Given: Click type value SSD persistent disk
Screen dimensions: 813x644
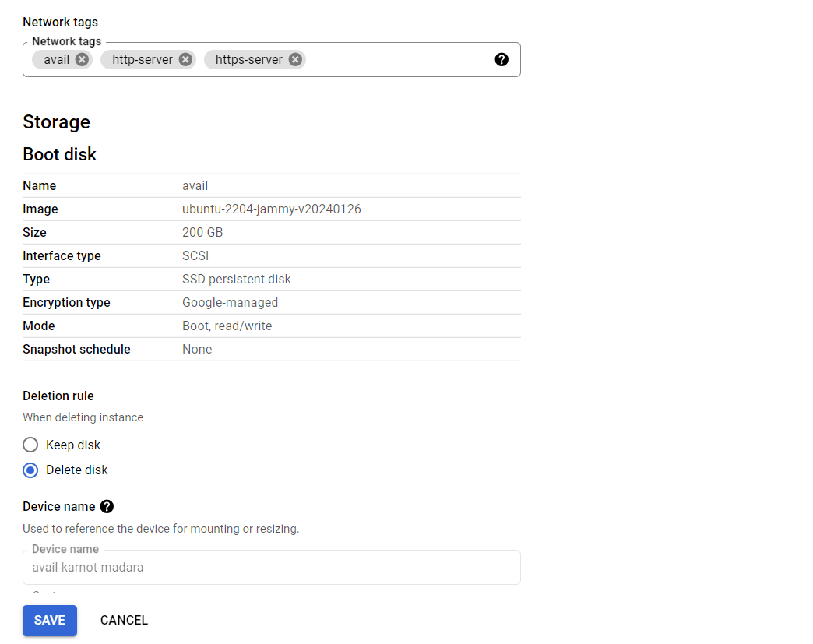Looking at the screenshot, I should 237,279.
